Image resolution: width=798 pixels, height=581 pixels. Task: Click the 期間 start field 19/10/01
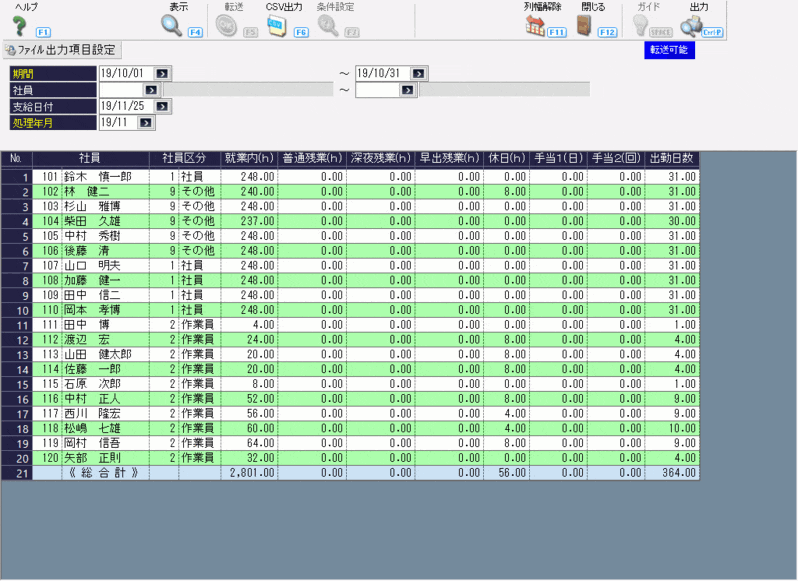coord(127,73)
